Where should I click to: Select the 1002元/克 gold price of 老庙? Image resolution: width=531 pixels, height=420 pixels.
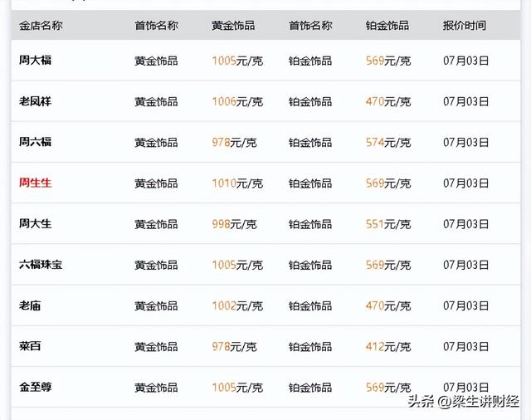[x=237, y=305]
